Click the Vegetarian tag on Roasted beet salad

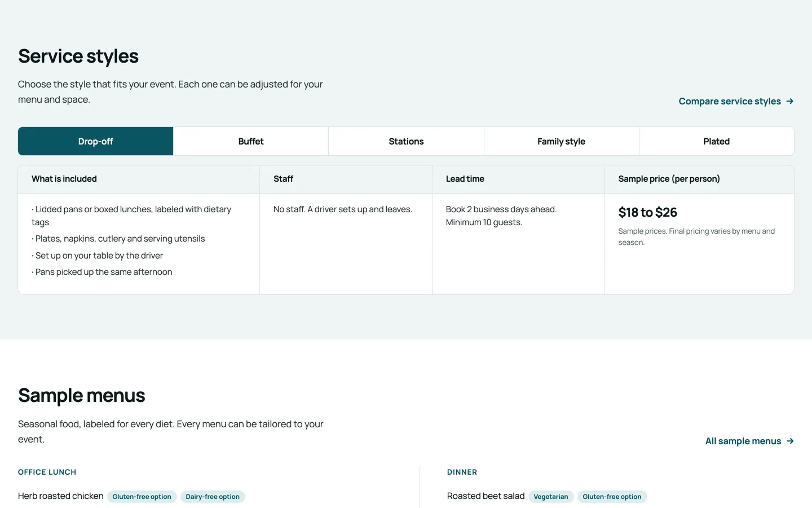coord(551,497)
